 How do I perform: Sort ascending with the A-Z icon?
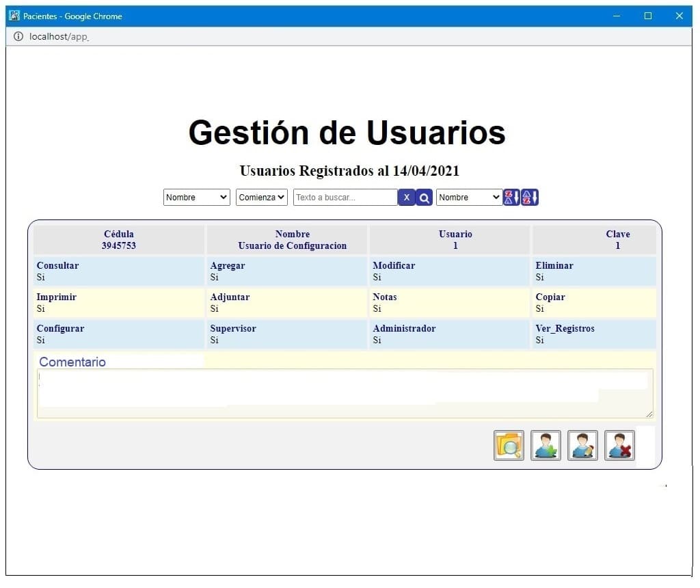(x=530, y=198)
